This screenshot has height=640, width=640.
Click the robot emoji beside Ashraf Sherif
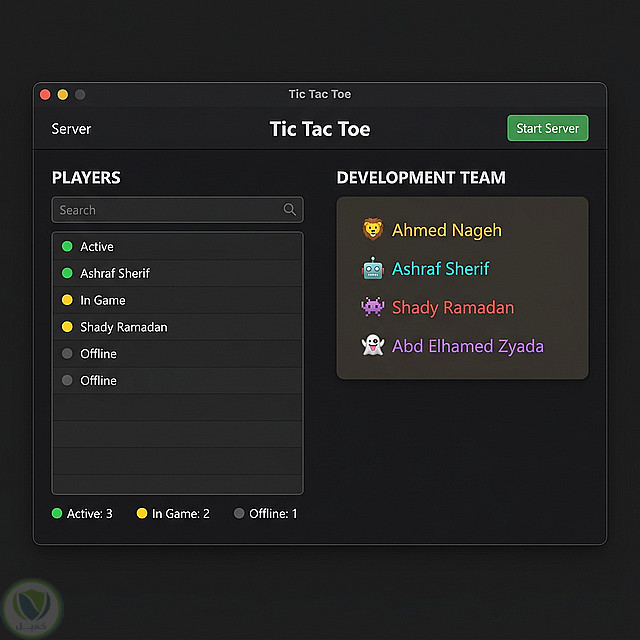pos(372,269)
